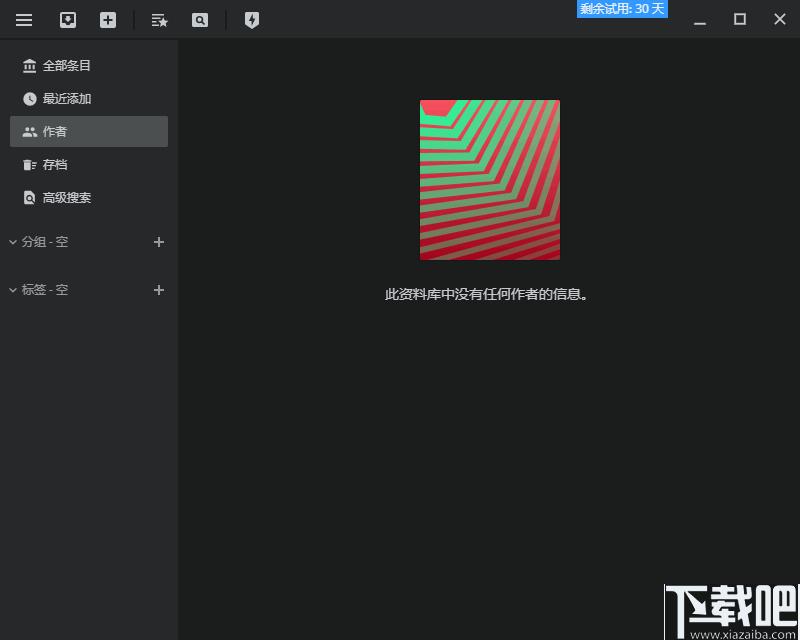This screenshot has width=800, height=640.
Task: Click the import download icon in toolbar
Action: point(68,20)
